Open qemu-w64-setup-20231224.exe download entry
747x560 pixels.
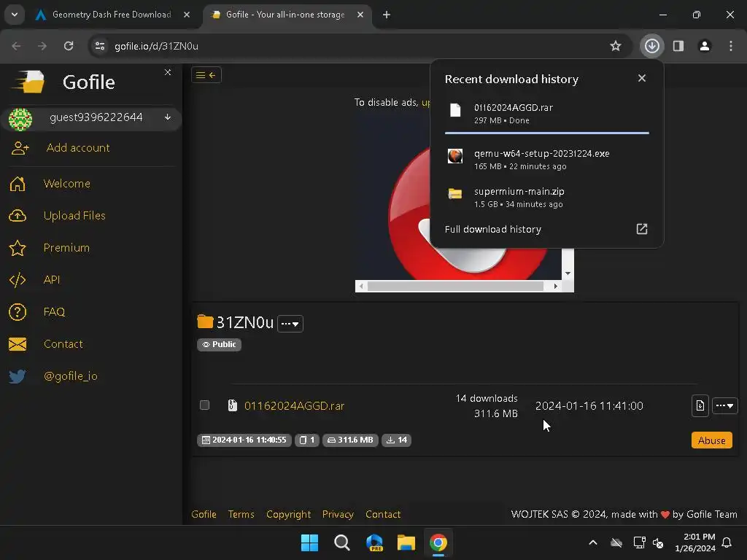547,159
